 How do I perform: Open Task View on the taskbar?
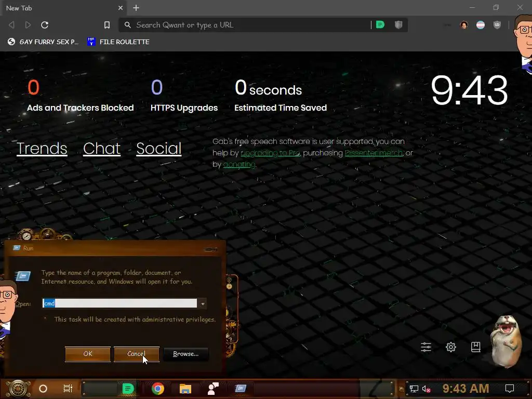68,389
